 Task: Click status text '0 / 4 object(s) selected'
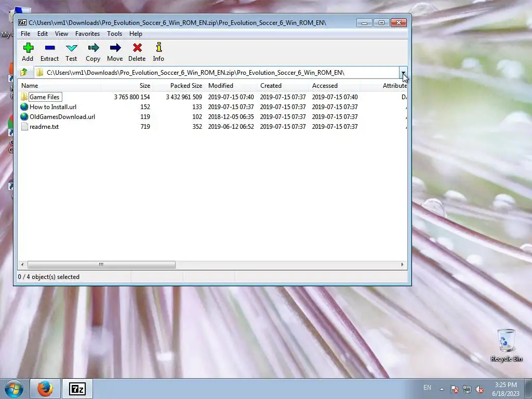tap(48, 277)
